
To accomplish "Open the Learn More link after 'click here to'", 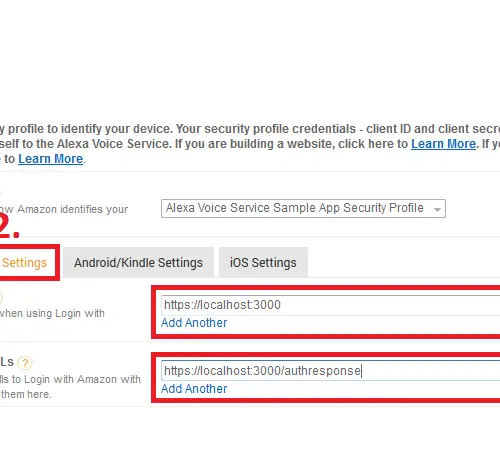I will (x=443, y=144).
